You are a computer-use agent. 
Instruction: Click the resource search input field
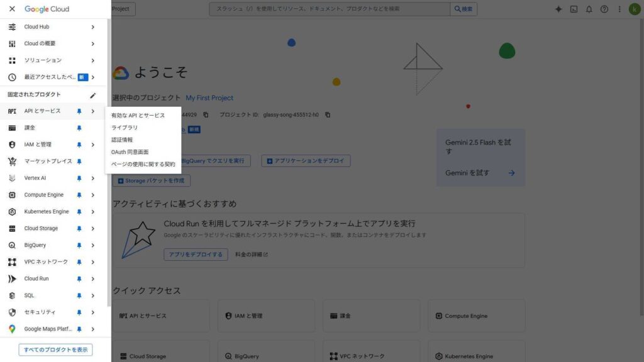tap(330, 9)
